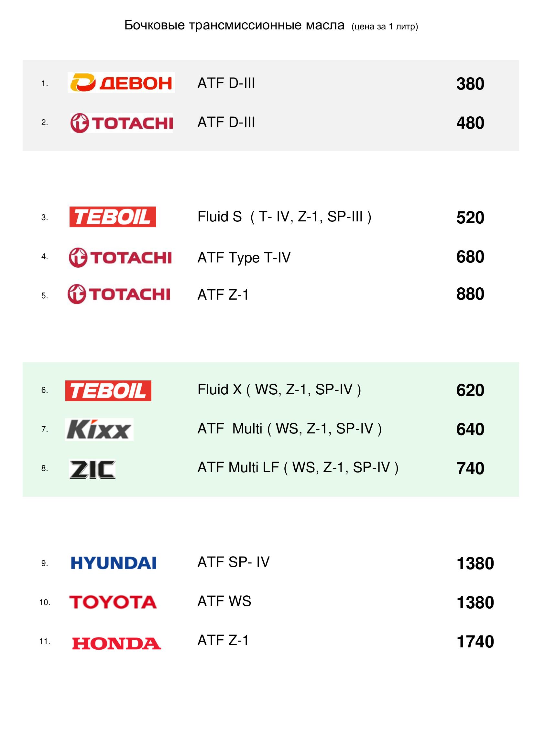
Task: Select the Kixx brand logo
Action: pyautogui.click(x=99, y=429)
